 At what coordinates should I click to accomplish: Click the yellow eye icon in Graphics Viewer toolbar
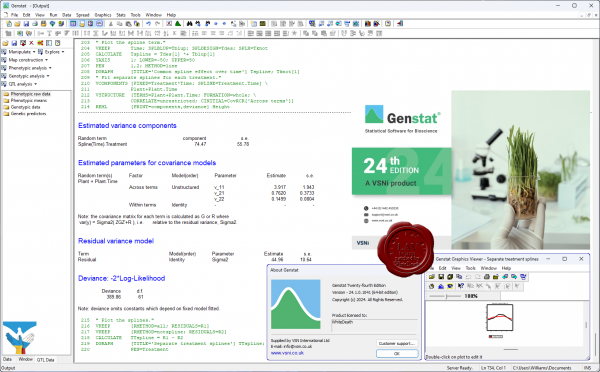pos(450,286)
